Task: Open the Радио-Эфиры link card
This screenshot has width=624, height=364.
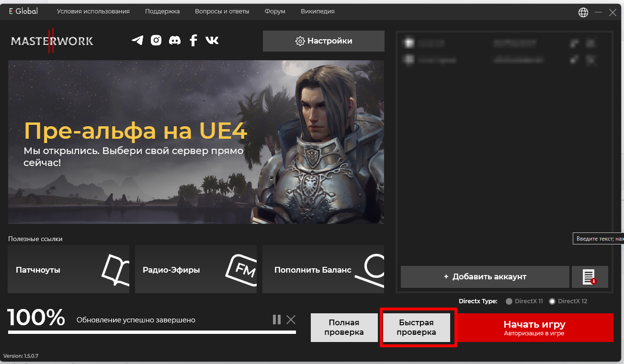Action: [196, 269]
